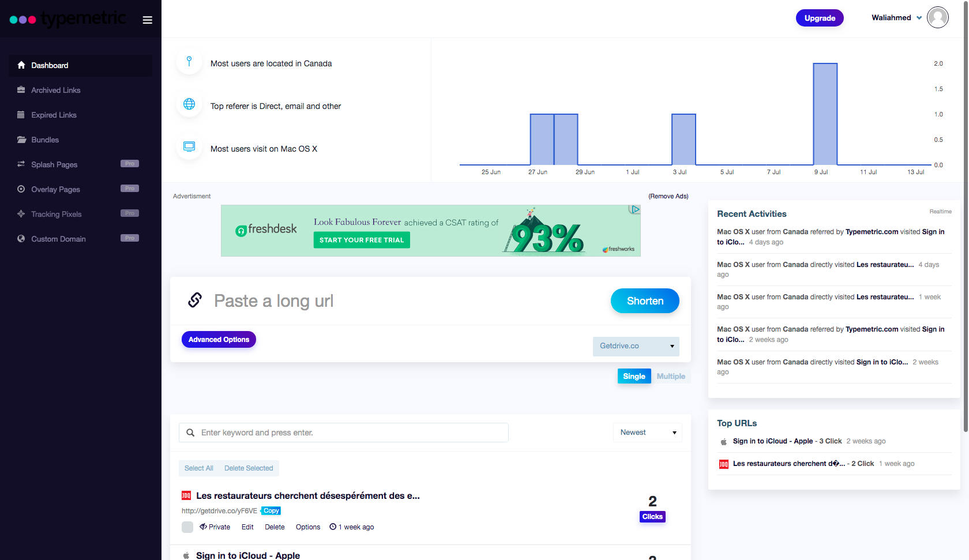Click Delete Selected
Screen dimensions: 969x560
pyautogui.click(x=249, y=468)
